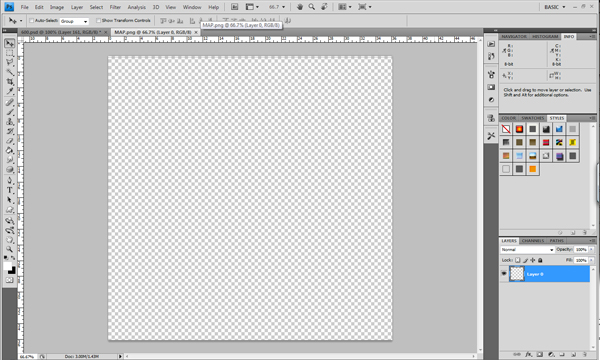Toggle Lock position icon
Image resolution: width=600 pixels, height=360 pixels.
(533, 260)
